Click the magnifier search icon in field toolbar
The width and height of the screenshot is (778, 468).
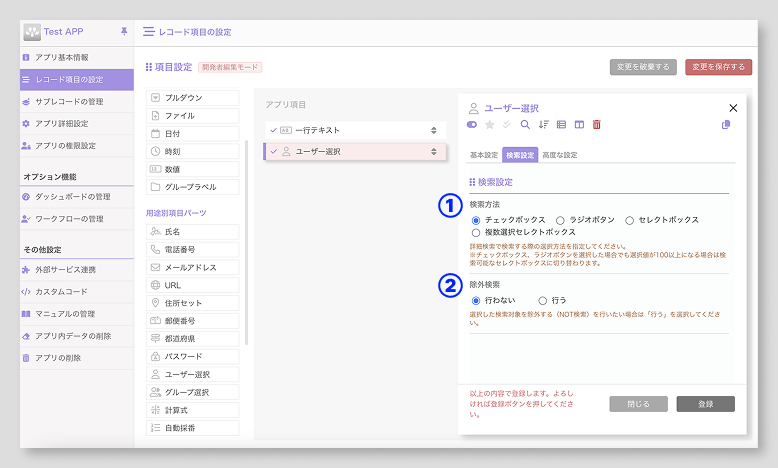(525, 125)
